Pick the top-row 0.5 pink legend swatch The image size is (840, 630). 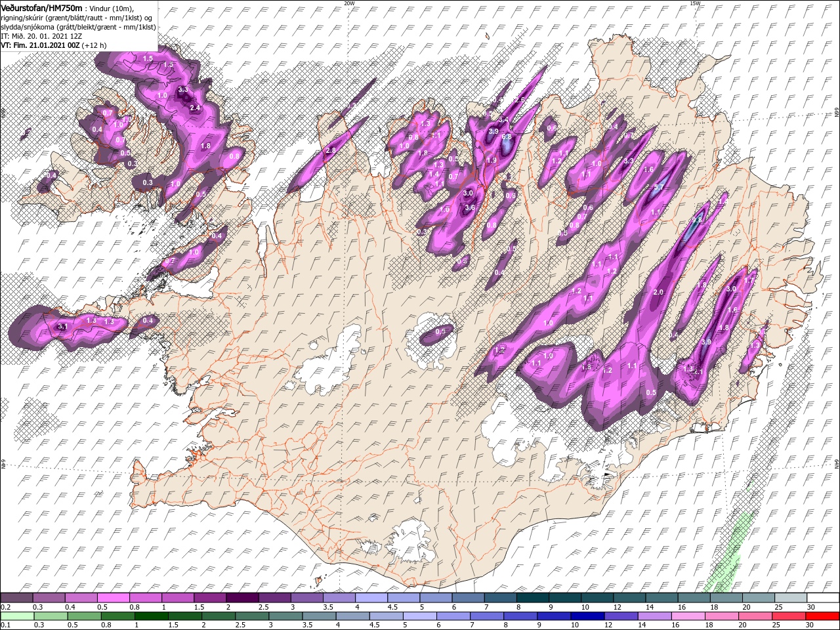pos(113,598)
